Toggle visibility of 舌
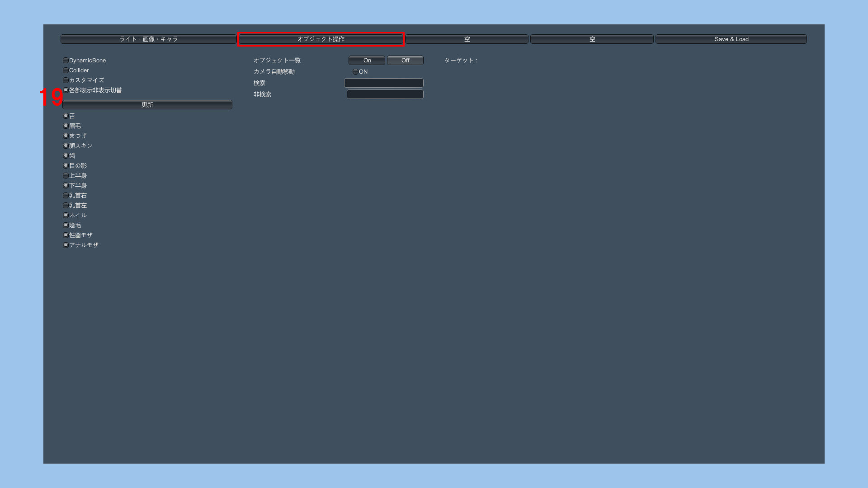Image resolution: width=868 pixels, height=488 pixels. 66,116
